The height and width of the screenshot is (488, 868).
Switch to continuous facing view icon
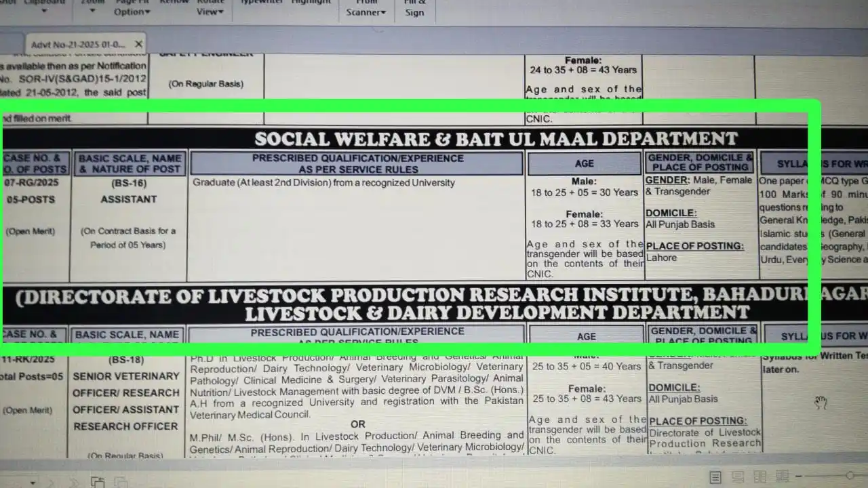[x=781, y=477]
